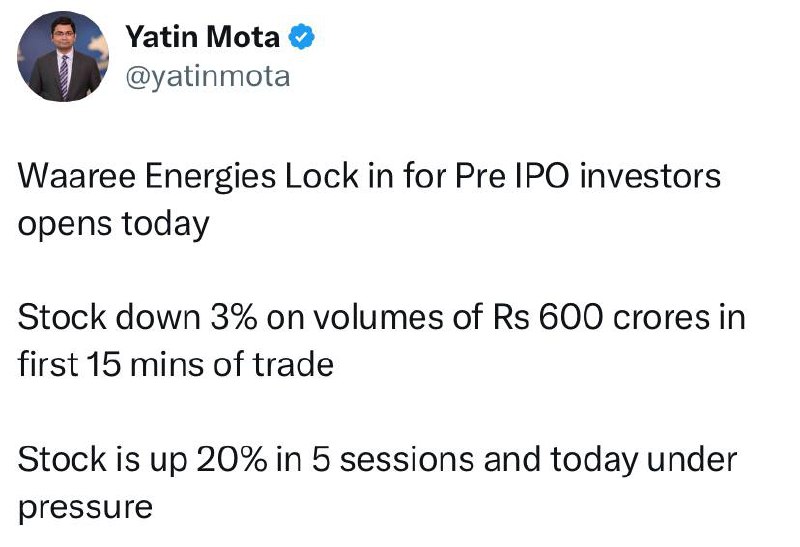Click "Stock down" at second paragraph start
This screenshot has height=547, width=800.
click(x=109, y=317)
